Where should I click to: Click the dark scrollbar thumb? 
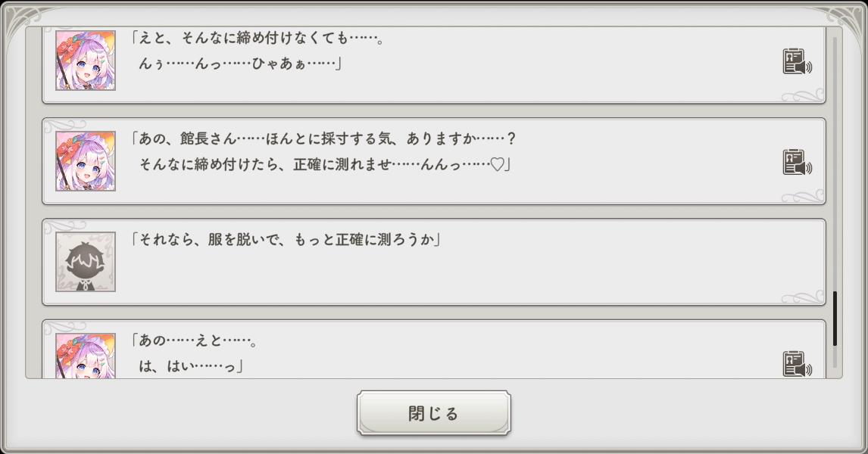[x=835, y=318]
